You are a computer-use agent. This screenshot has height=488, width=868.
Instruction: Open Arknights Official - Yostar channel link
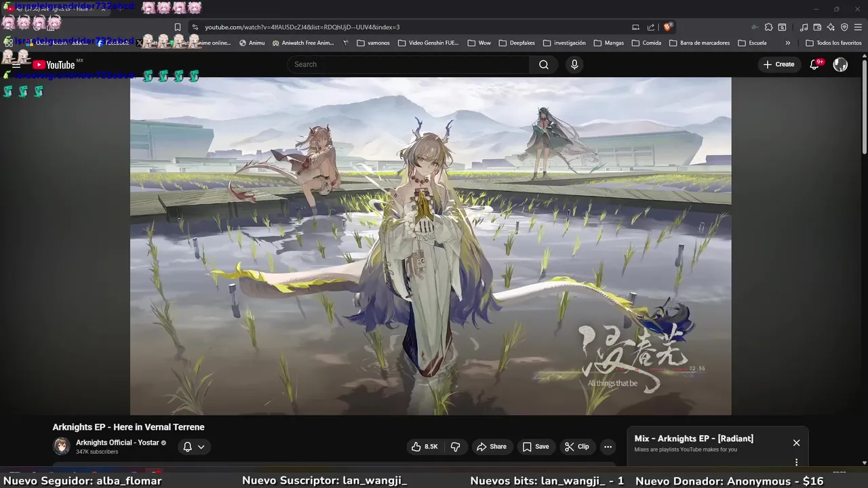117,443
